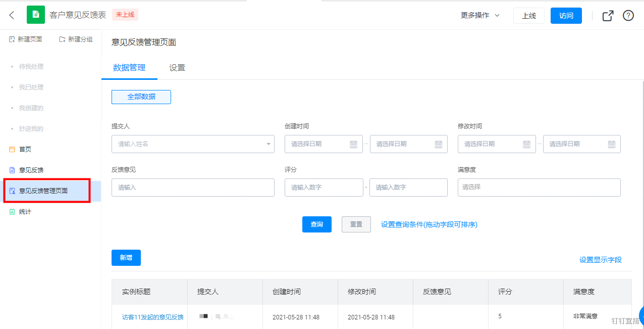Click the 首页 page icon in sidebar
Image resolution: width=644 pixels, height=329 pixels.
(x=12, y=150)
